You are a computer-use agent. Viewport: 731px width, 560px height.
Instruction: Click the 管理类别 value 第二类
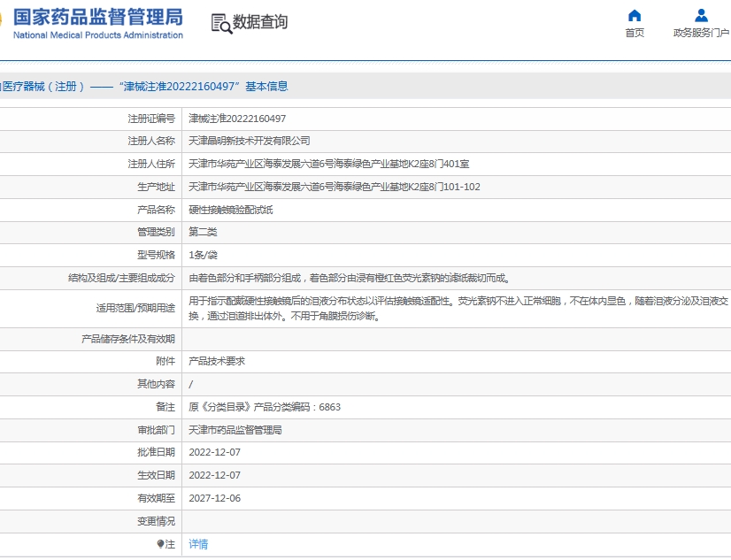pos(203,232)
